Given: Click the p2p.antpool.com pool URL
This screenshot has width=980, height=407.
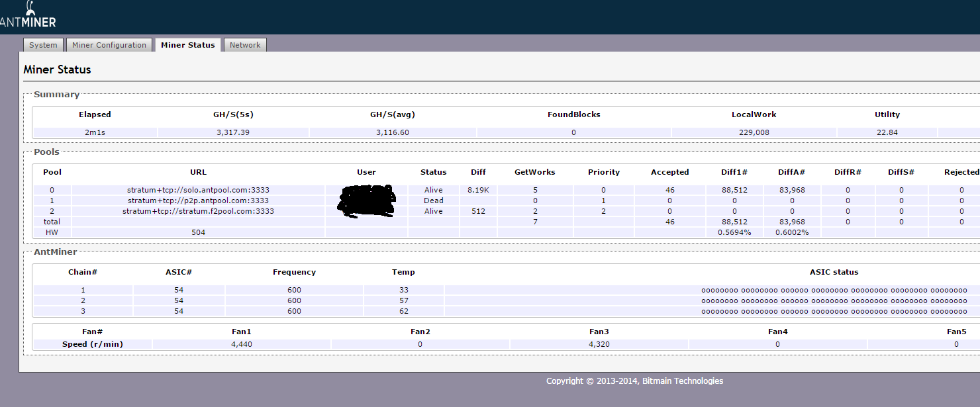Looking at the screenshot, I should [199, 201].
